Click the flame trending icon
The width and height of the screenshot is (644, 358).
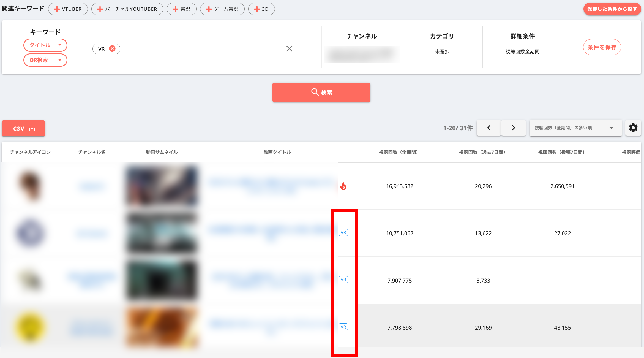pyautogui.click(x=343, y=186)
